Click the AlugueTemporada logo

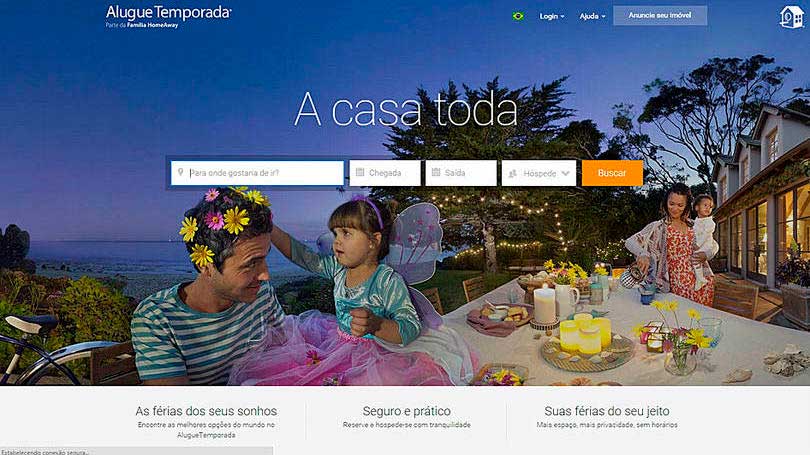click(x=168, y=12)
